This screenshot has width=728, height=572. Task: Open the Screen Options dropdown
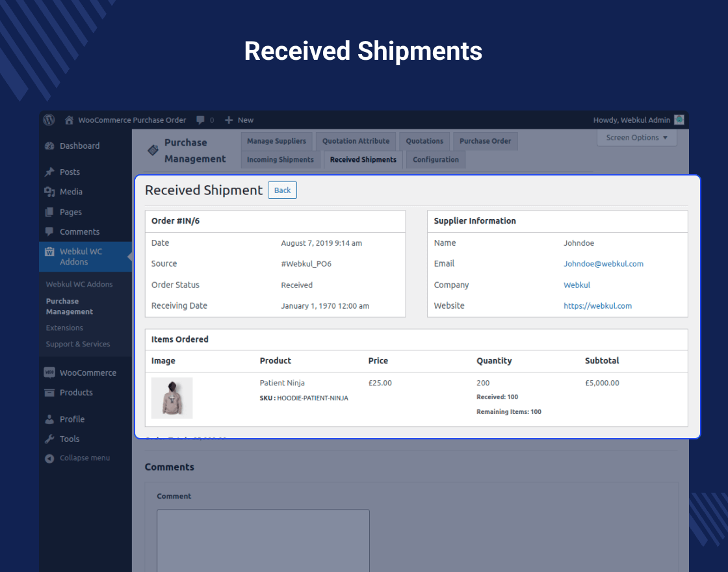[x=636, y=137]
